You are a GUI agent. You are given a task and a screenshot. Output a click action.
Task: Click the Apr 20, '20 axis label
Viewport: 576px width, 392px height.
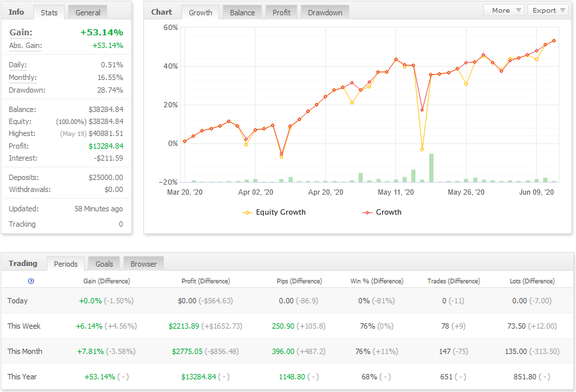(x=325, y=192)
